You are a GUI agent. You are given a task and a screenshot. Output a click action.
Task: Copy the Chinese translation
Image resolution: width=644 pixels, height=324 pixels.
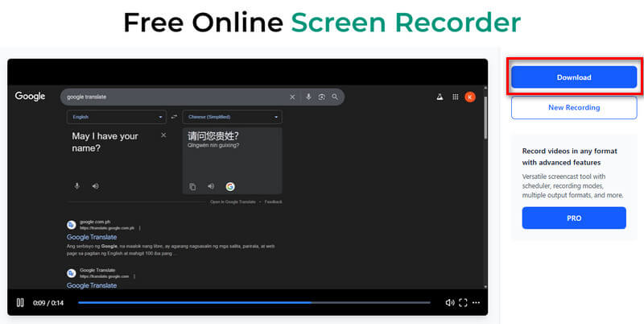click(x=192, y=187)
